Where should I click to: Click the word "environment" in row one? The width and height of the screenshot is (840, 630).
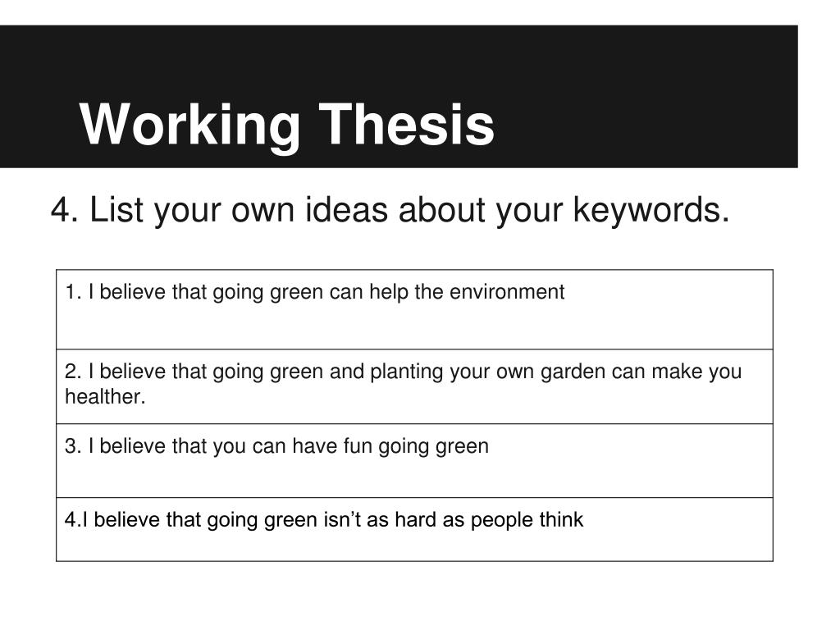point(507,292)
